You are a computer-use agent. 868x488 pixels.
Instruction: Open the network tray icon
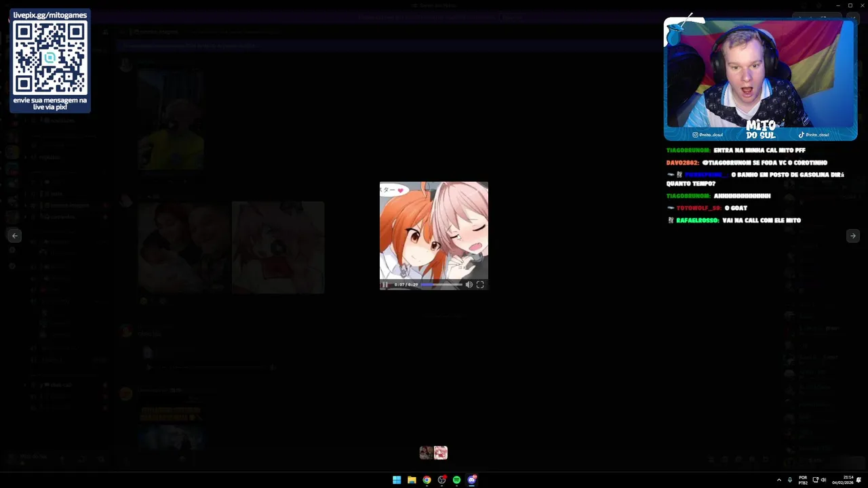(x=816, y=480)
